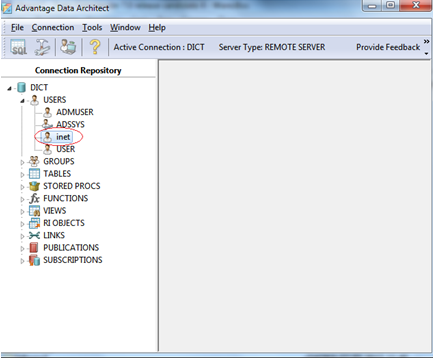
Task: Open help with the question mark icon
Action: coord(95,47)
